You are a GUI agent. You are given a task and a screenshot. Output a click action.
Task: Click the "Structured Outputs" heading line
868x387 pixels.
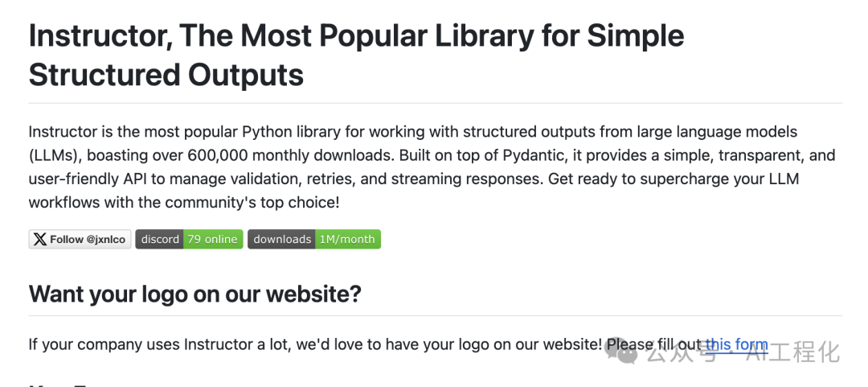(166, 75)
